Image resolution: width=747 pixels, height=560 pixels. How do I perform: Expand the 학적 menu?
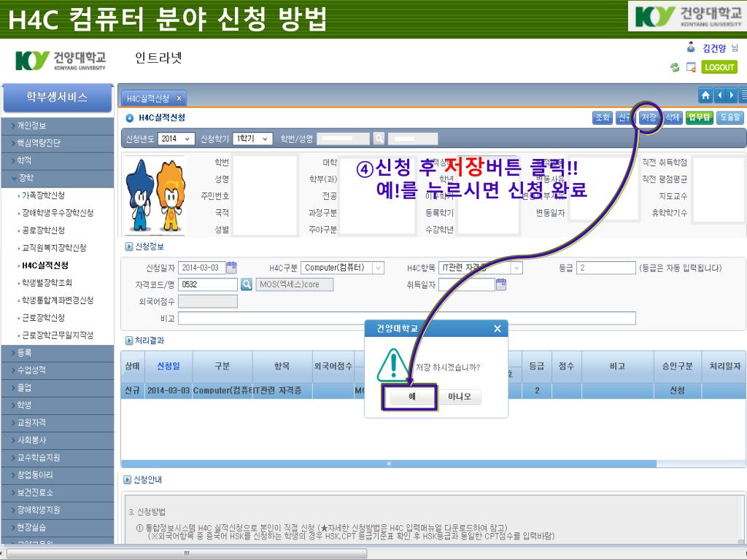57,160
